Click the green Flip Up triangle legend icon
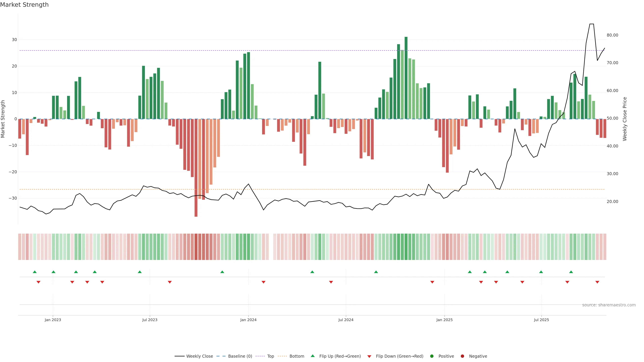644x362 pixels. [x=312, y=356]
